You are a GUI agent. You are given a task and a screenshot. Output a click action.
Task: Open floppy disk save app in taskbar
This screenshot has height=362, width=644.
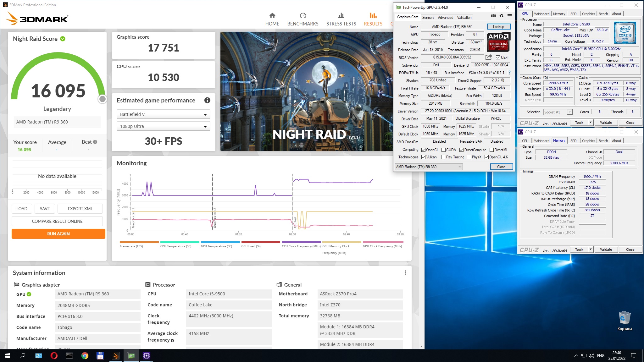(100, 356)
